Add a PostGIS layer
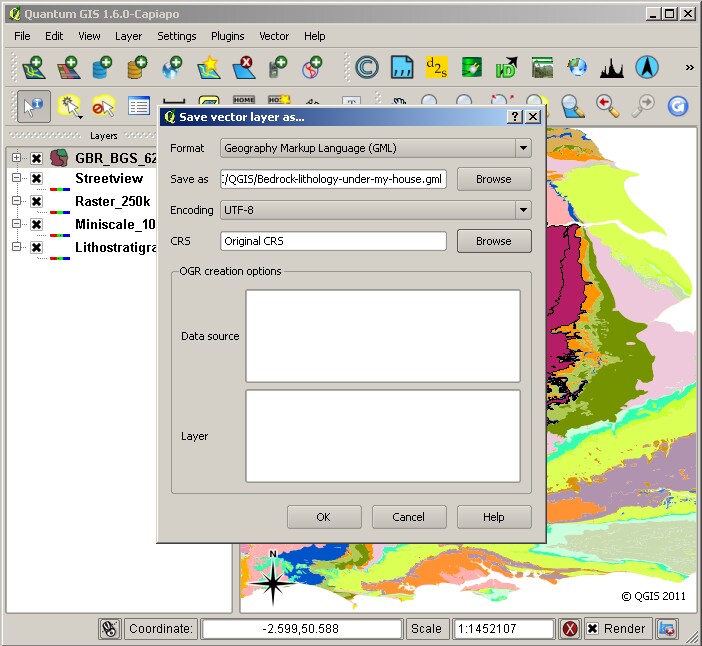Viewport: 702px width, 646px height. coord(103,68)
